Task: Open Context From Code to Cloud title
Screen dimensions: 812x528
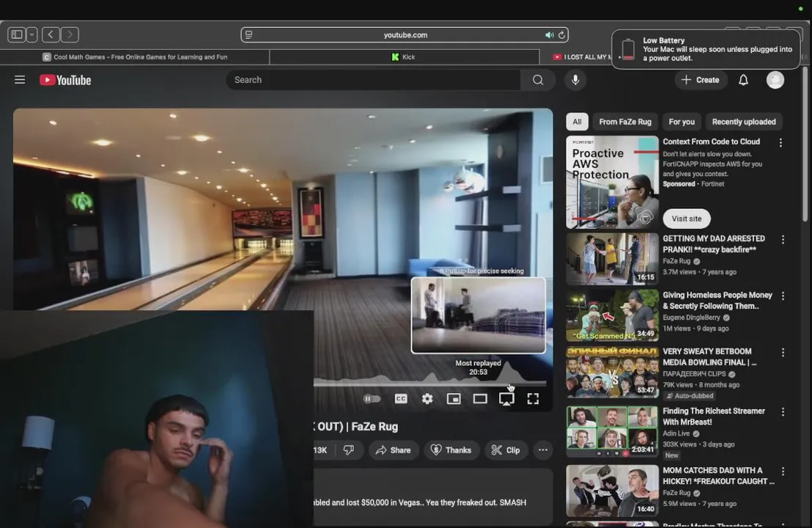Action: (x=712, y=142)
